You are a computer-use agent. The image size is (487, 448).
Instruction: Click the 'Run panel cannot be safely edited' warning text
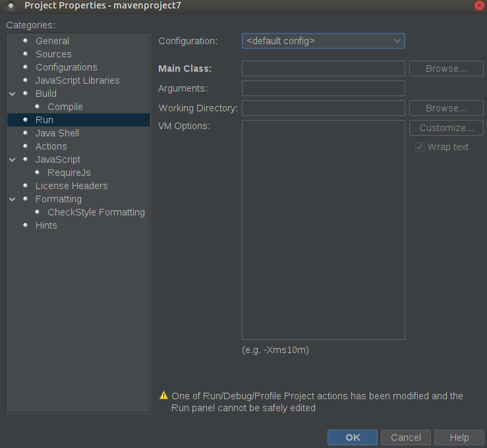tap(243, 408)
